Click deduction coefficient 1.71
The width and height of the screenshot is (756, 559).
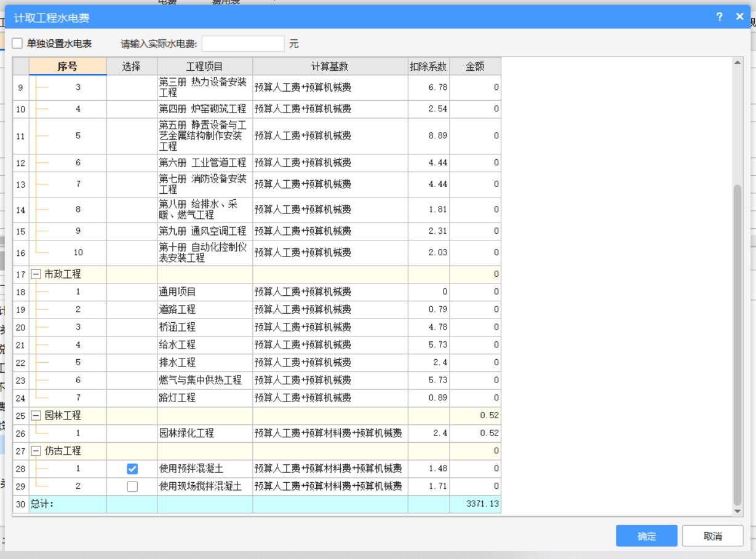[x=438, y=486]
